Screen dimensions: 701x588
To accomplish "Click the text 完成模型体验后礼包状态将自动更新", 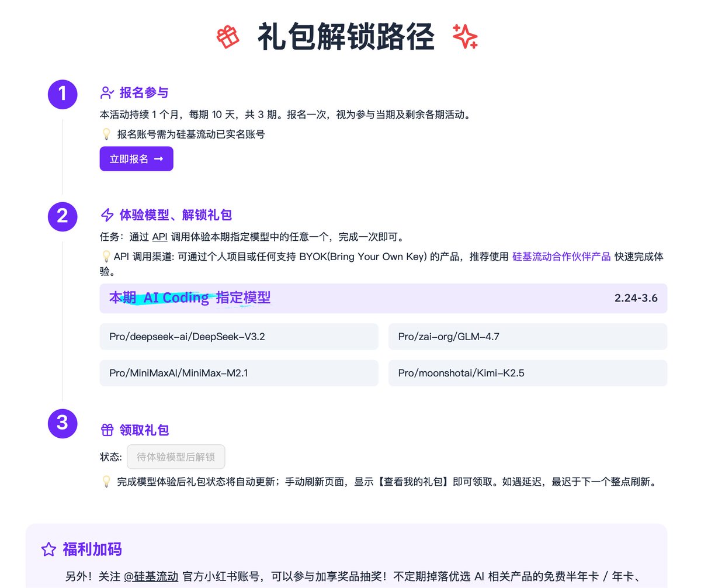I will point(197,482).
